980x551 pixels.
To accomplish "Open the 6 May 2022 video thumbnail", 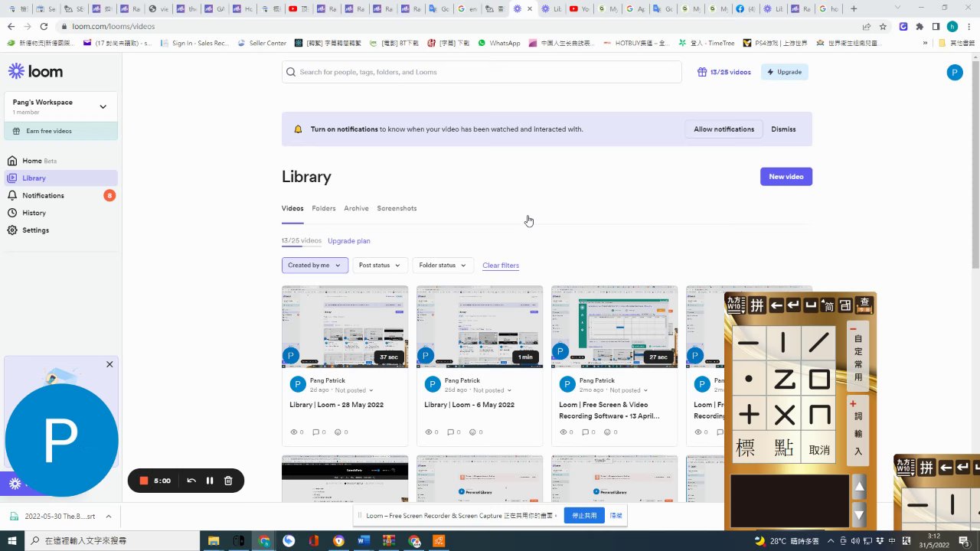I will (x=479, y=327).
